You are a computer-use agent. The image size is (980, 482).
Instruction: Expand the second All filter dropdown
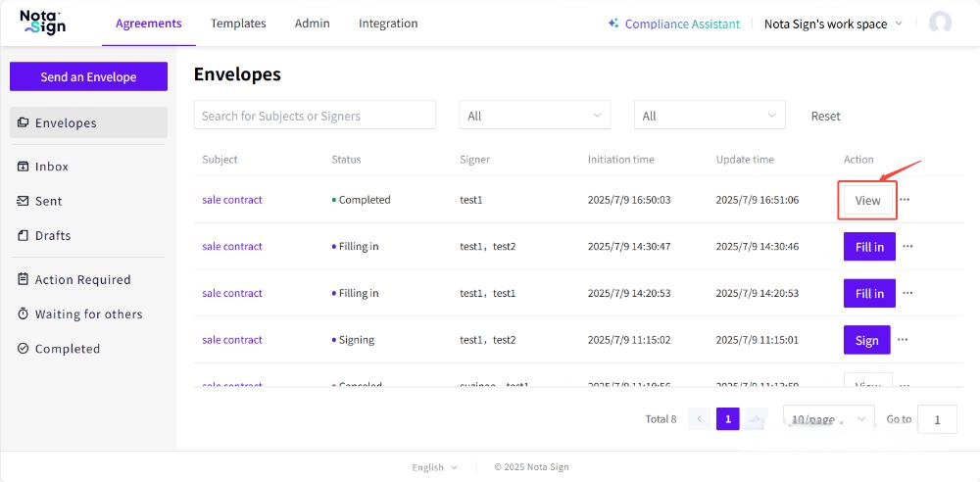click(x=709, y=116)
